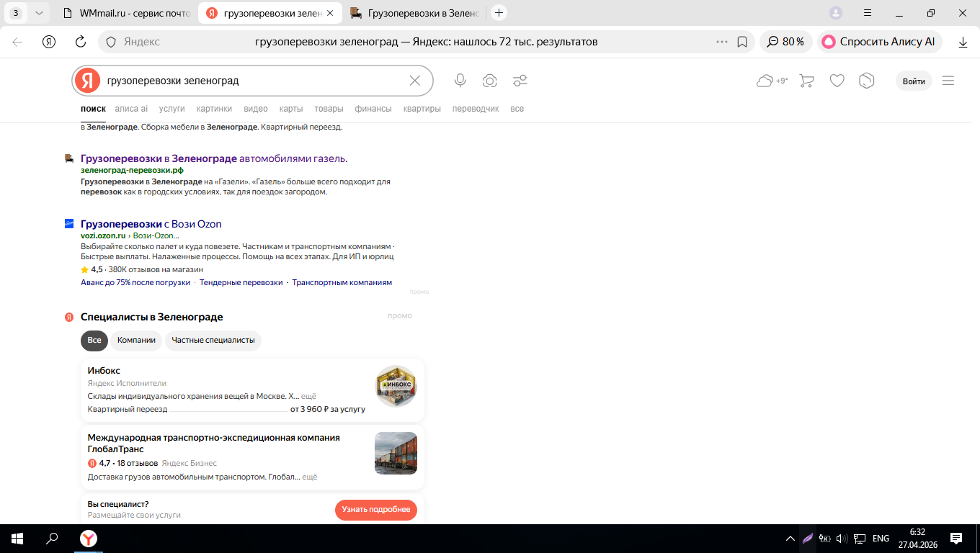Image resolution: width=980 pixels, height=553 pixels.
Task: Click the purple feather tray icon
Action: tap(808, 538)
